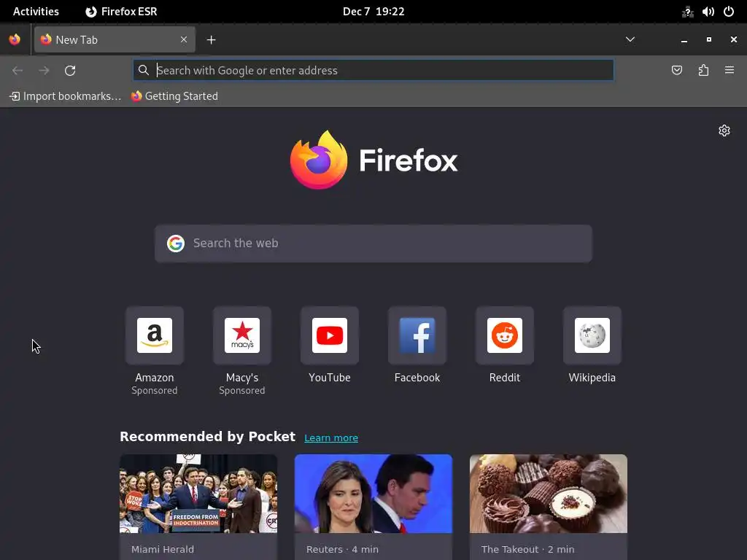Screen dimensions: 747x560
Task: Open the YouTube shortcut tile
Action: (x=330, y=346)
